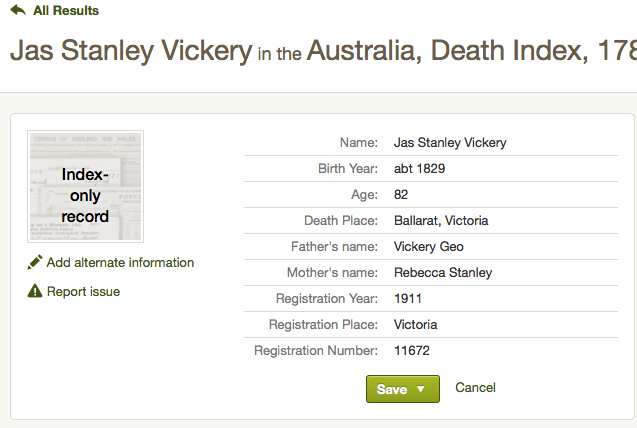Click the back arrow beside All Results
The image size is (637, 428).
(x=18, y=11)
